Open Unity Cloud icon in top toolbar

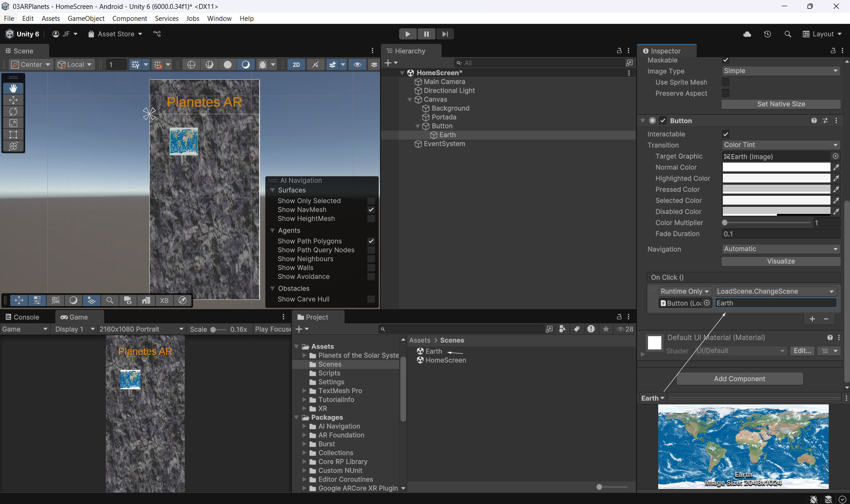(747, 34)
